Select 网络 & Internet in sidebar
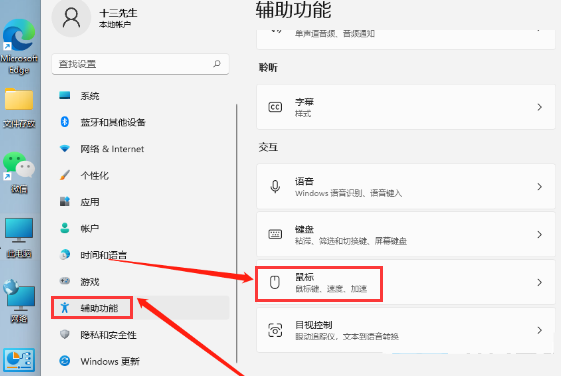This screenshot has width=561, height=376. [x=140, y=148]
